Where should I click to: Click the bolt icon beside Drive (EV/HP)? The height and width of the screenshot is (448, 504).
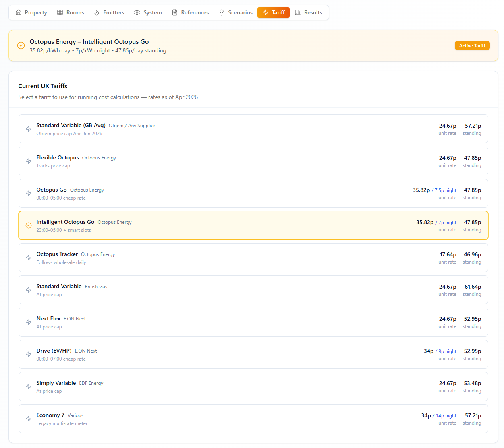(29, 354)
